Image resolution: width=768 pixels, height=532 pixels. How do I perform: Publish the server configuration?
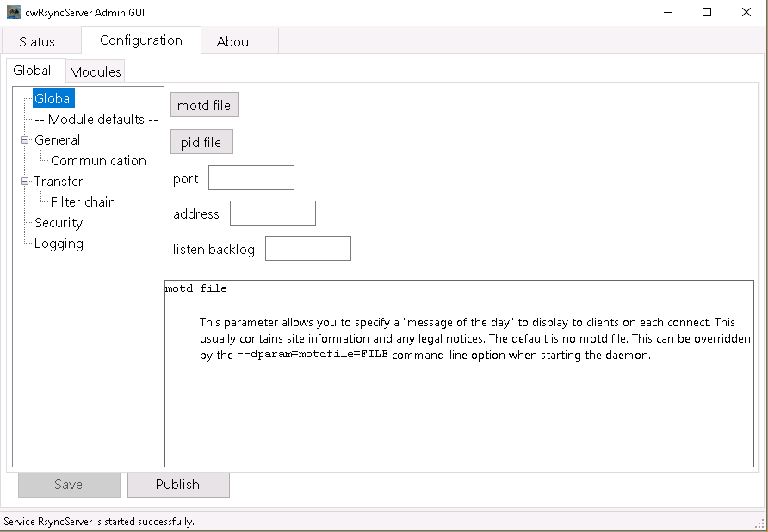tap(178, 484)
